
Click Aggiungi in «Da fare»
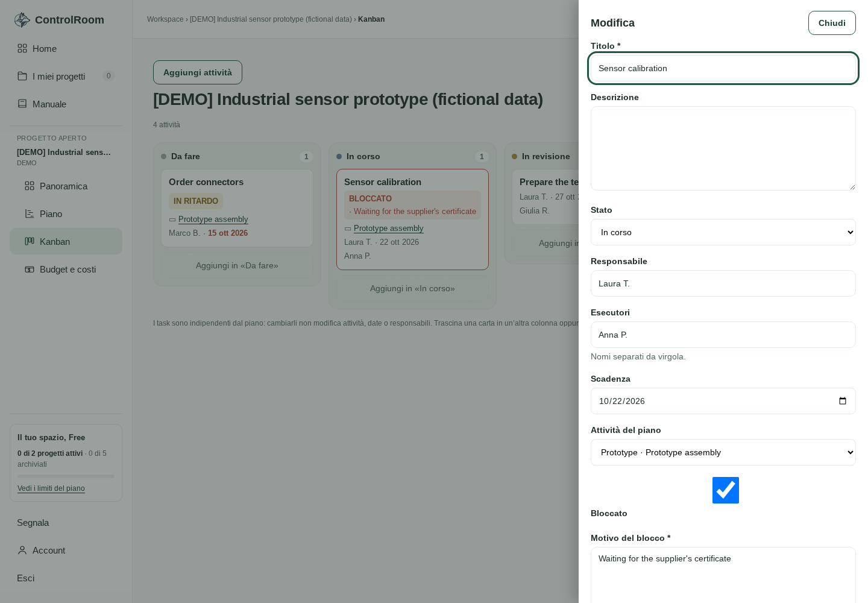pos(237,265)
